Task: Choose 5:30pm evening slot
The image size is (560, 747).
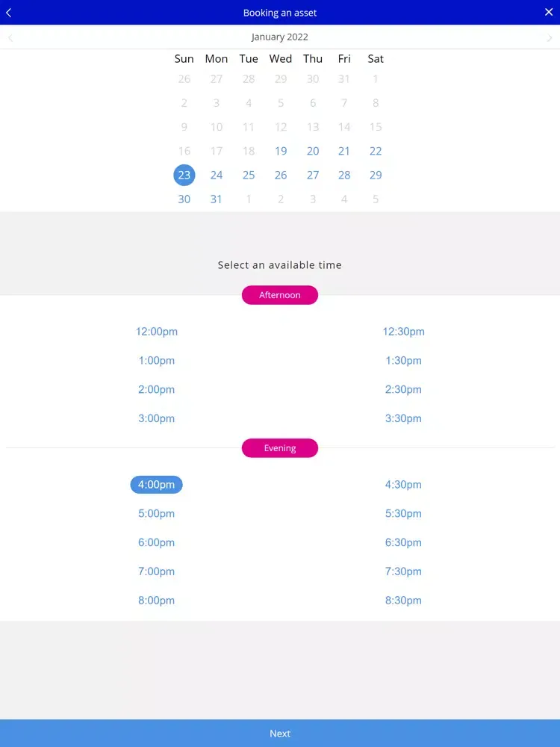Action: point(403,514)
